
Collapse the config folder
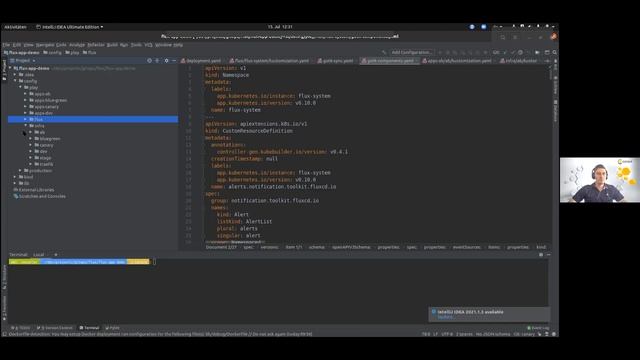[15, 81]
